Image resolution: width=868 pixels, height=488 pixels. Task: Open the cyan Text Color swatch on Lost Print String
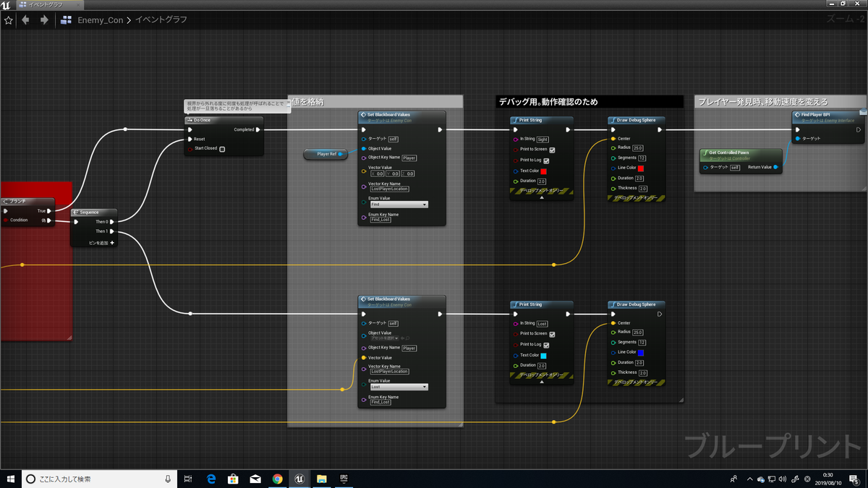pos(544,356)
